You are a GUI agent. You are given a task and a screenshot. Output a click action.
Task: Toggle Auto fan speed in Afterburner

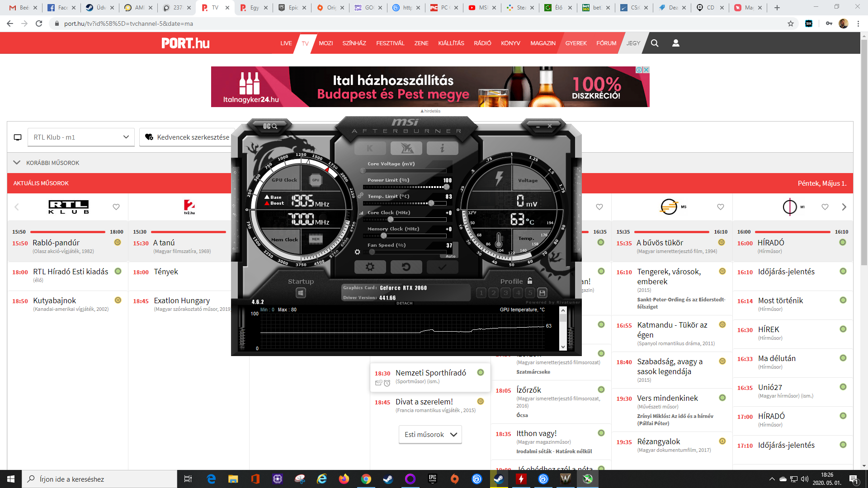[450, 256]
